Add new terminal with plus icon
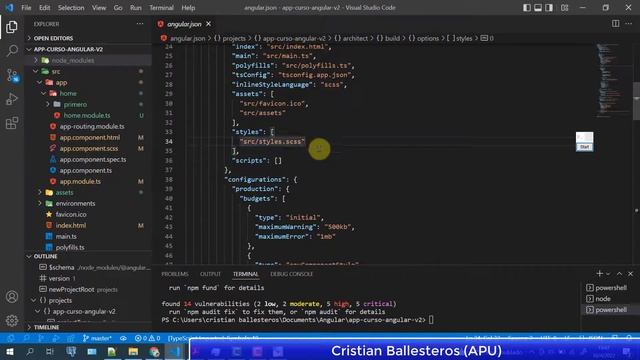Image resolution: width=640 pixels, height=360 pixels. pos(599,273)
